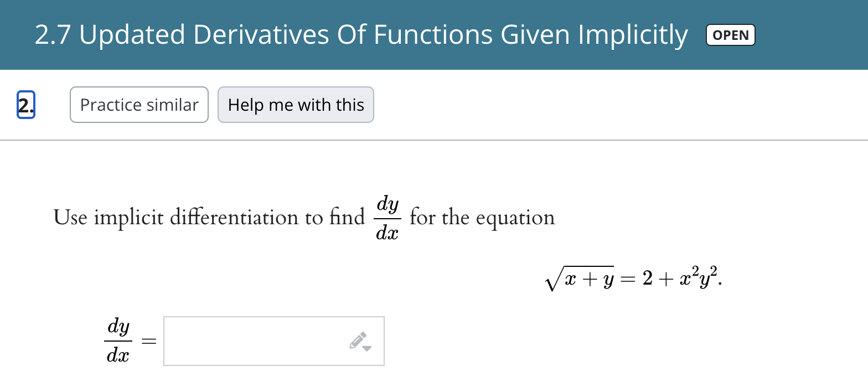Click the Practice similar button
Viewport: 868px width, 392px height.
click(x=139, y=104)
